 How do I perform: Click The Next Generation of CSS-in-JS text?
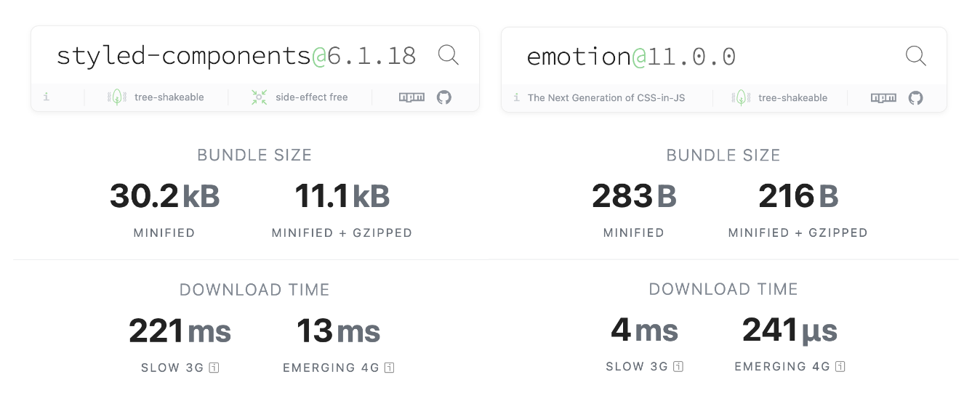coord(606,97)
